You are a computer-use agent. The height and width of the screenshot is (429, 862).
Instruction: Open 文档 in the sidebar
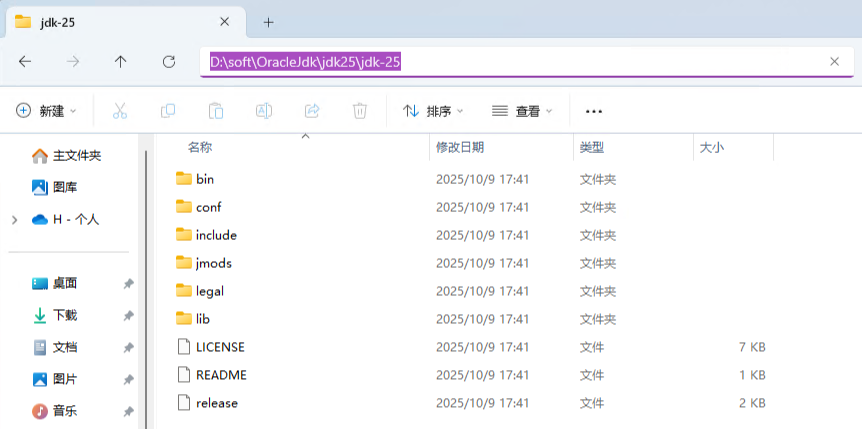[55, 348]
